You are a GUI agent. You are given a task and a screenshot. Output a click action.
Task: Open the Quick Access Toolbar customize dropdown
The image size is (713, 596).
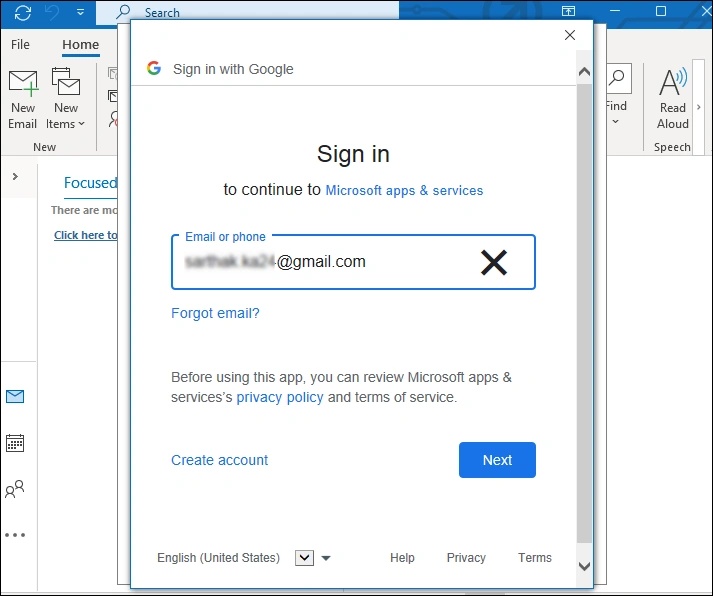(80, 12)
